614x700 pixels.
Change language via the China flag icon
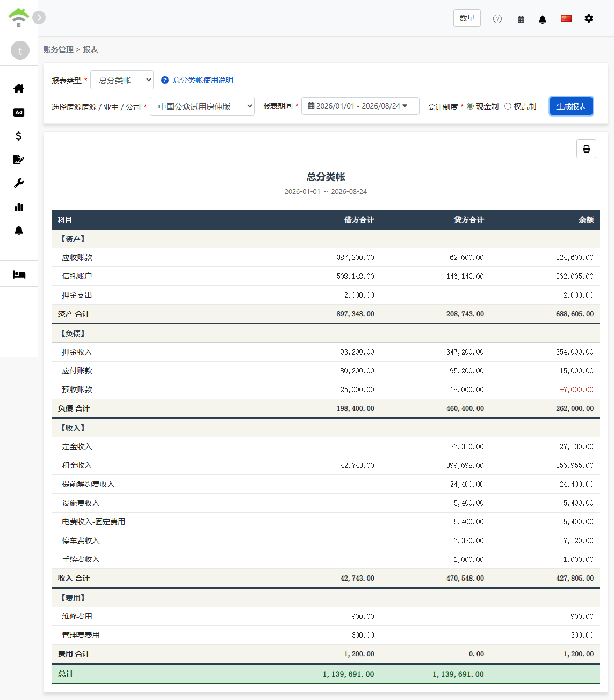coord(566,18)
